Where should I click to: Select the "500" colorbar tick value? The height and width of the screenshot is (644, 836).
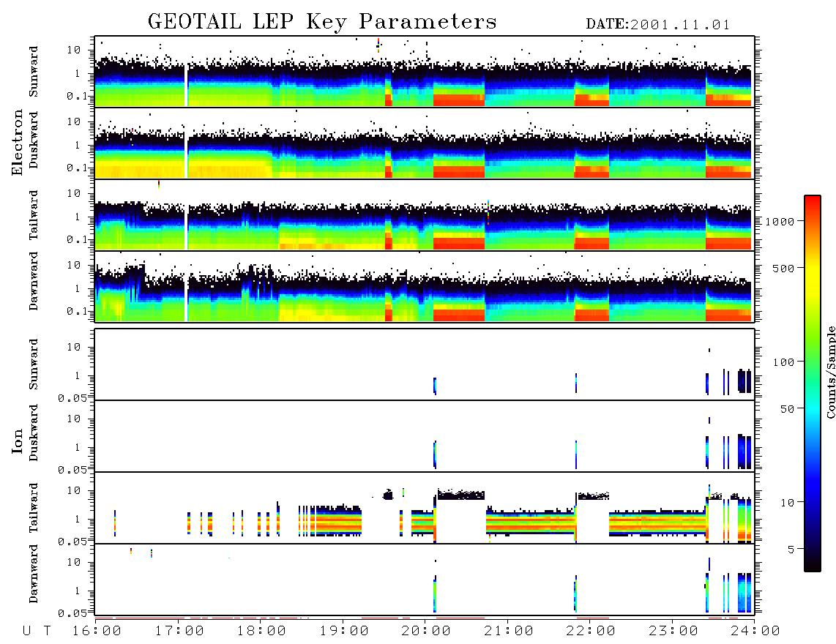tap(783, 268)
